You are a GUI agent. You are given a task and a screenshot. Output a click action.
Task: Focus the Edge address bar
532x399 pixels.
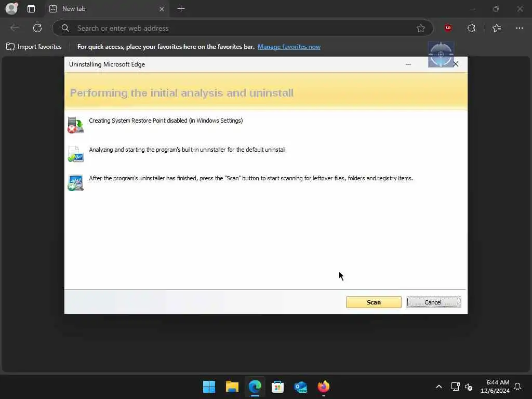[243, 28]
